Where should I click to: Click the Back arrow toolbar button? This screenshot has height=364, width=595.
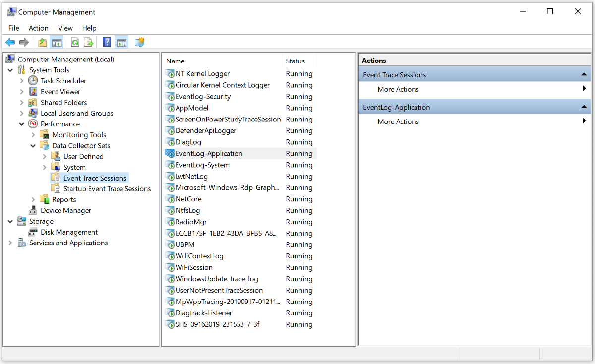pyautogui.click(x=10, y=43)
